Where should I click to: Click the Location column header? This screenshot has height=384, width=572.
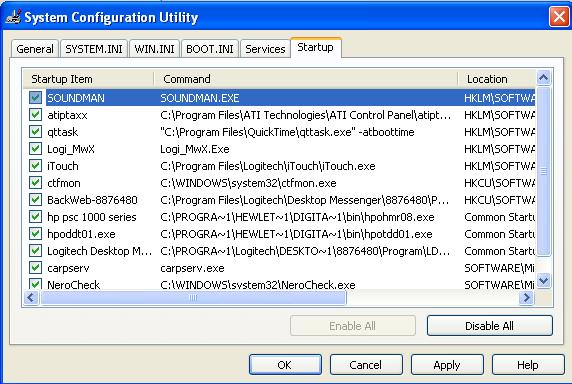[496, 79]
